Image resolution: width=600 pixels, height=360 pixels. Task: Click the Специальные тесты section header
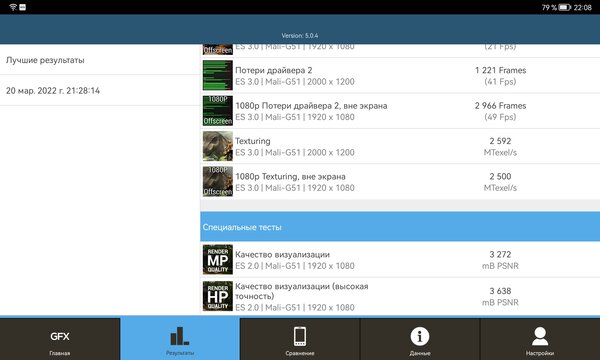pyautogui.click(x=400, y=227)
